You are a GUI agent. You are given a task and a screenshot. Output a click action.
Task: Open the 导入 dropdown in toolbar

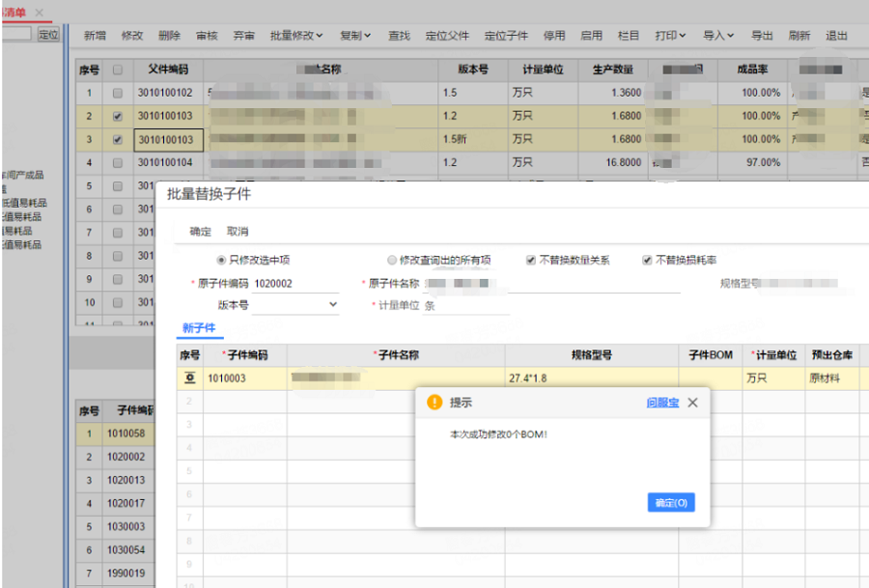(718, 36)
